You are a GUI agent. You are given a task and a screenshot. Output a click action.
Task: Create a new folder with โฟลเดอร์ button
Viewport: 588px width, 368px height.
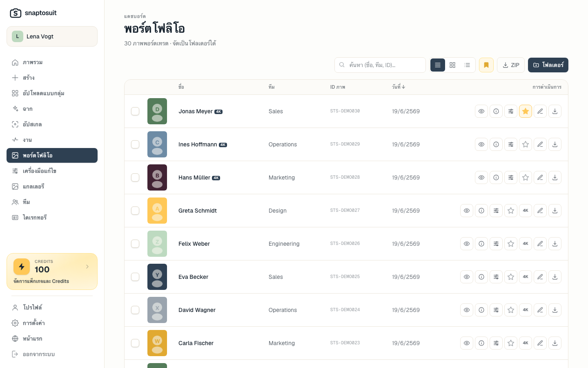coord(548,65)
